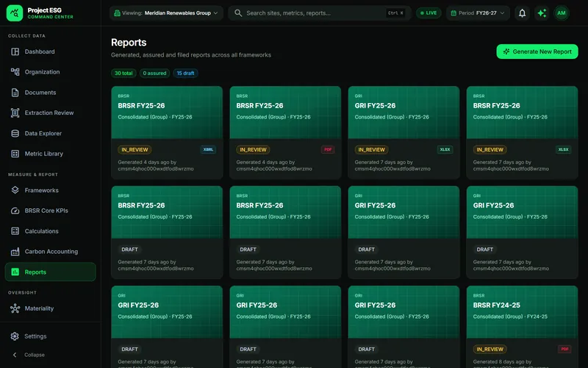Select the Reports chart icon

(x=15, y=272)
